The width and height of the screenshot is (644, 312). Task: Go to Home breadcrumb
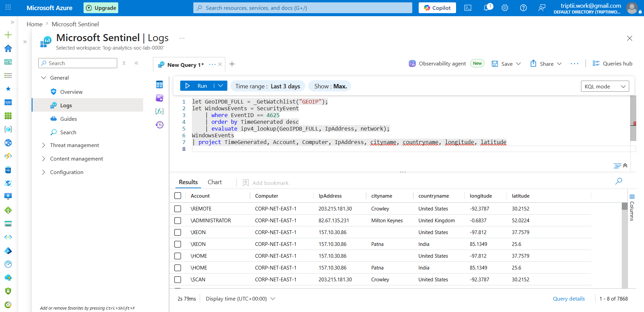(x=34, y=24)
